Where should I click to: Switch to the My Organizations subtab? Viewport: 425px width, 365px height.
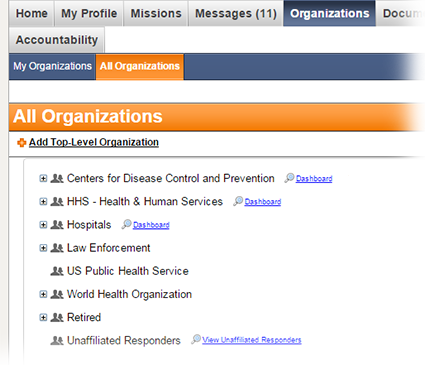click(x=52, y=66)
